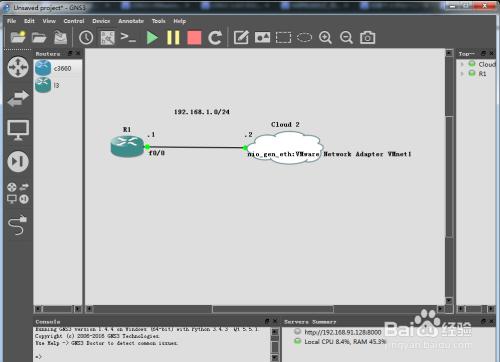The image size is (500, 362).
Task: Open the Device menu
Action: pyautogui.click(x=101, y=21)
